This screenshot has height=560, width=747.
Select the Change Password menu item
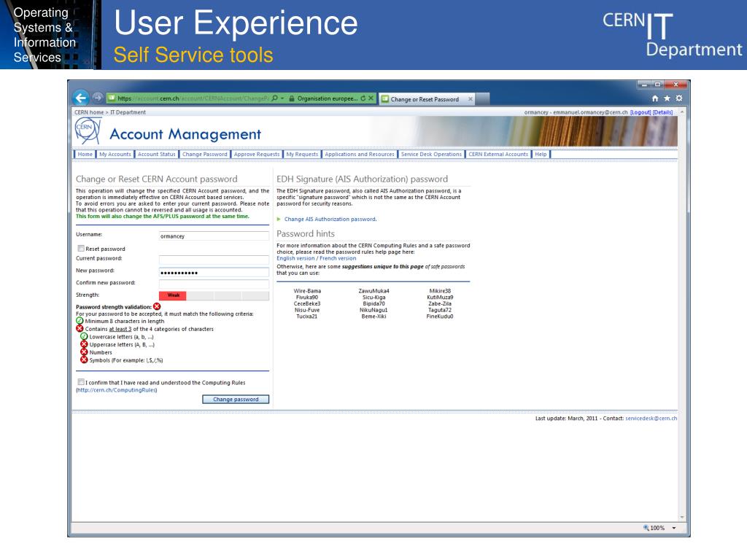coord(205,155)
